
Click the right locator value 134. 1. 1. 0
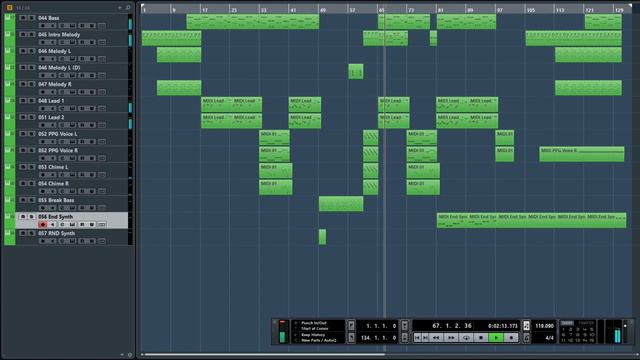click(x=378, y=338)
